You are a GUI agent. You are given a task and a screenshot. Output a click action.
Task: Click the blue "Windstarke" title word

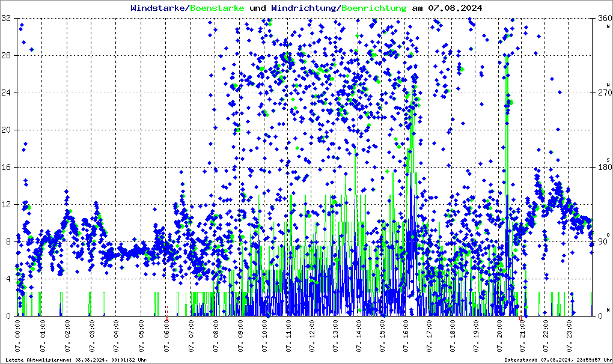tap(157, 8)
